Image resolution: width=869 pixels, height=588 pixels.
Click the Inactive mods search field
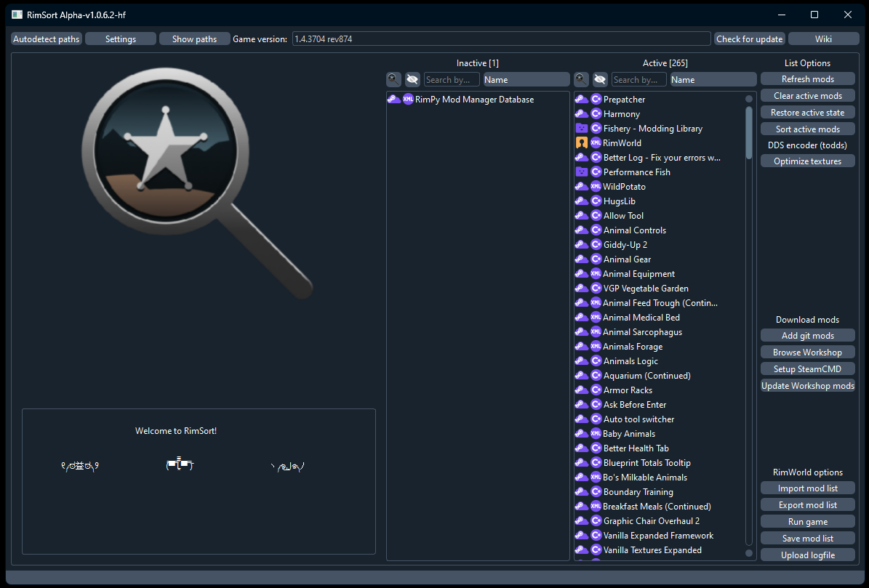tap(452, 80)
